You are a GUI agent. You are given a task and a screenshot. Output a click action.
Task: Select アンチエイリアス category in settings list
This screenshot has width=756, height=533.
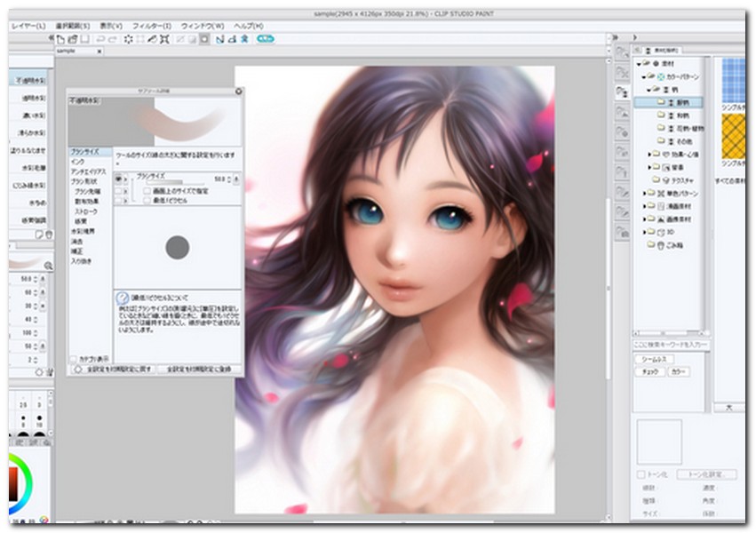(x=89, y=171)
